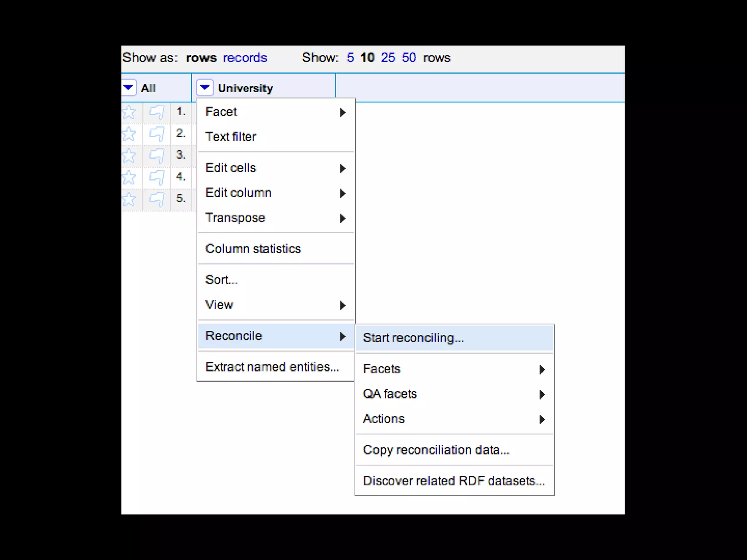
Task: Flag row 2
Action: coord(157,134)
